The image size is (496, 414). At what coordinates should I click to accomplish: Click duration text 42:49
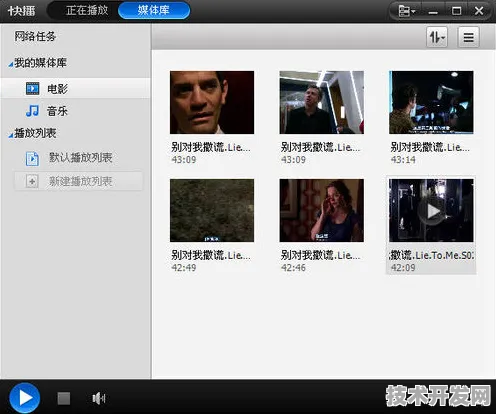click(184, 268)
